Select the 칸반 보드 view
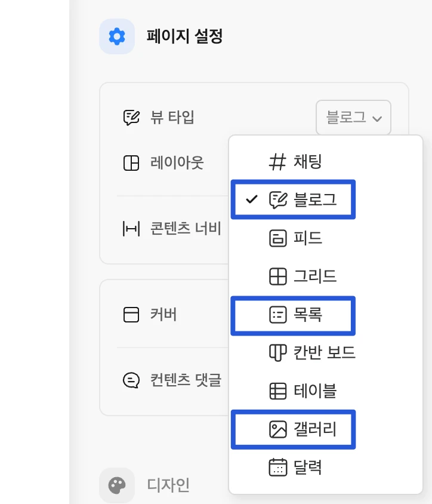The height and width of the screenshot is (504, 432). coord(311,353)
